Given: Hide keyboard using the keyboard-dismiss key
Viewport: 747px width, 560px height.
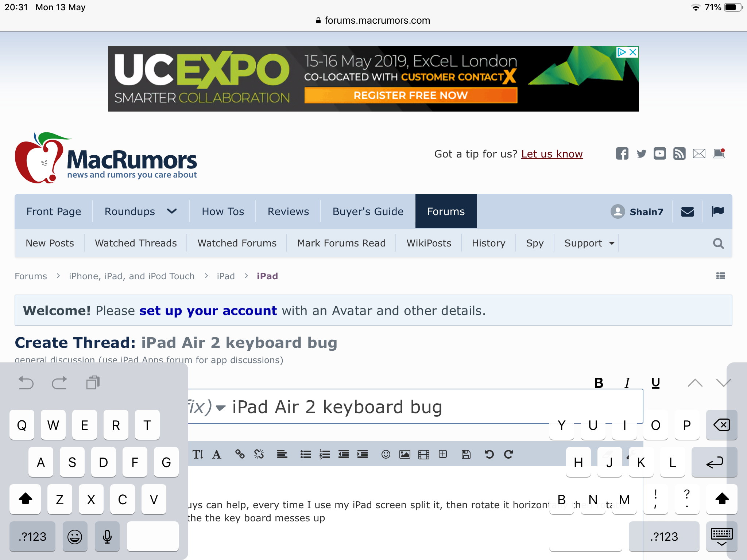Looking at the screenshot, I should (x=721, y=536).
